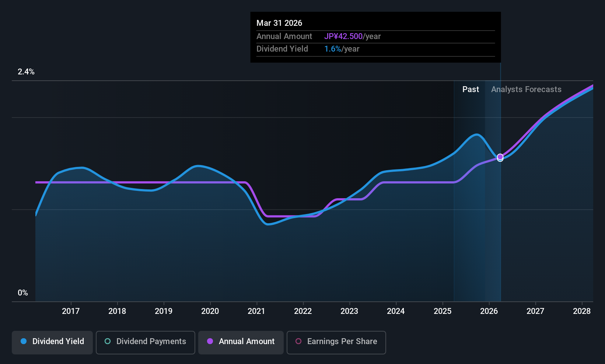
Task: Click the blue Dividend Yield legend dot
Action: pyautogui.click(x=24, y=341)
